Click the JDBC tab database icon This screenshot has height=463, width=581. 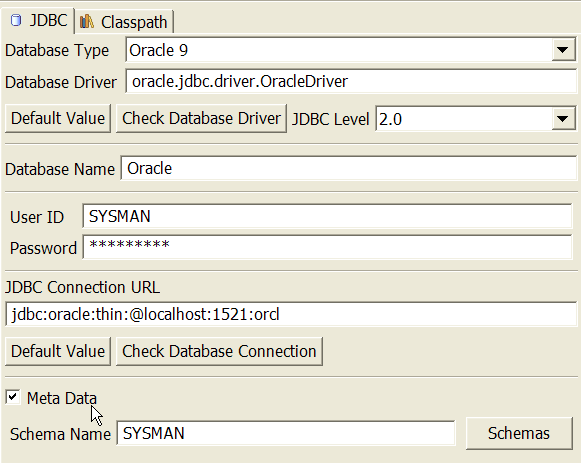(16, 20)
